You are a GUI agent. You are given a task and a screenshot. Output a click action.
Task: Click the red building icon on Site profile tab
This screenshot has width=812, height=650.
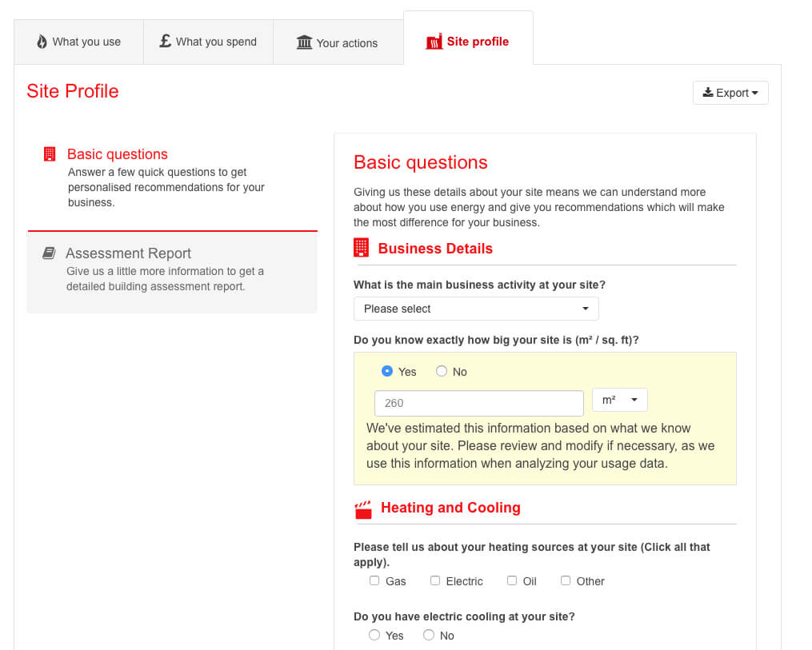tap(434, 41)
